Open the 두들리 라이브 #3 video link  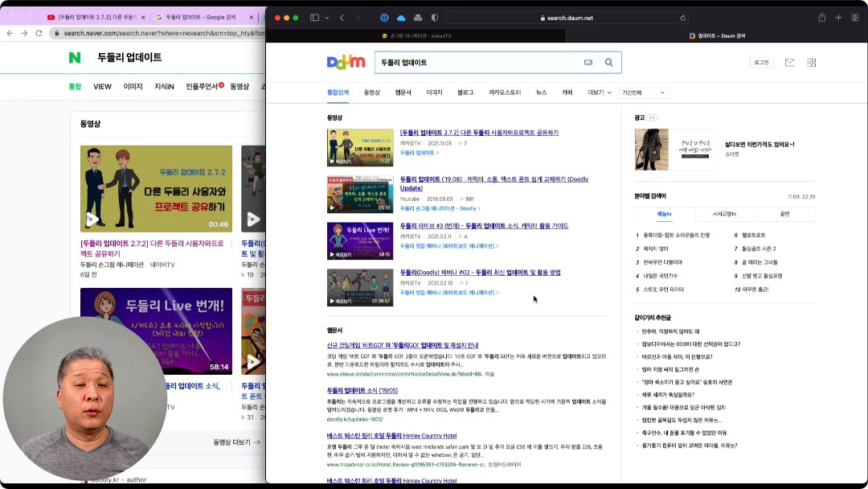point(484,226)
